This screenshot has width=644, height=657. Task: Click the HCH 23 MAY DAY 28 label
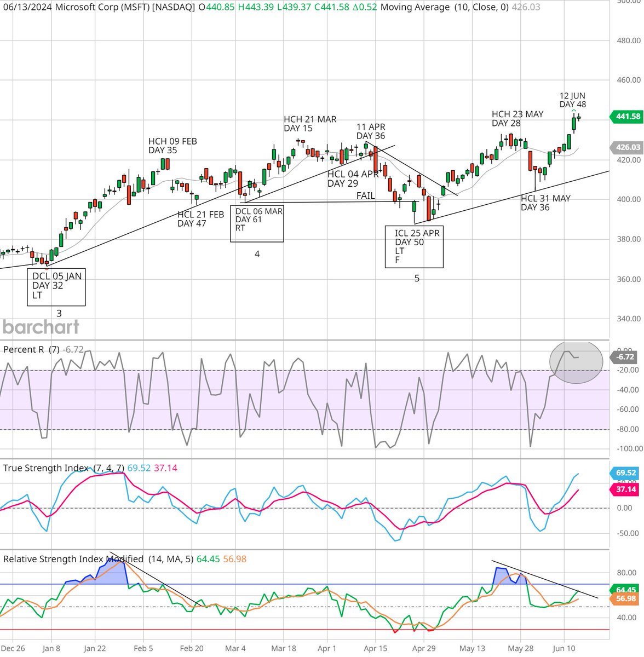point(517,119)
